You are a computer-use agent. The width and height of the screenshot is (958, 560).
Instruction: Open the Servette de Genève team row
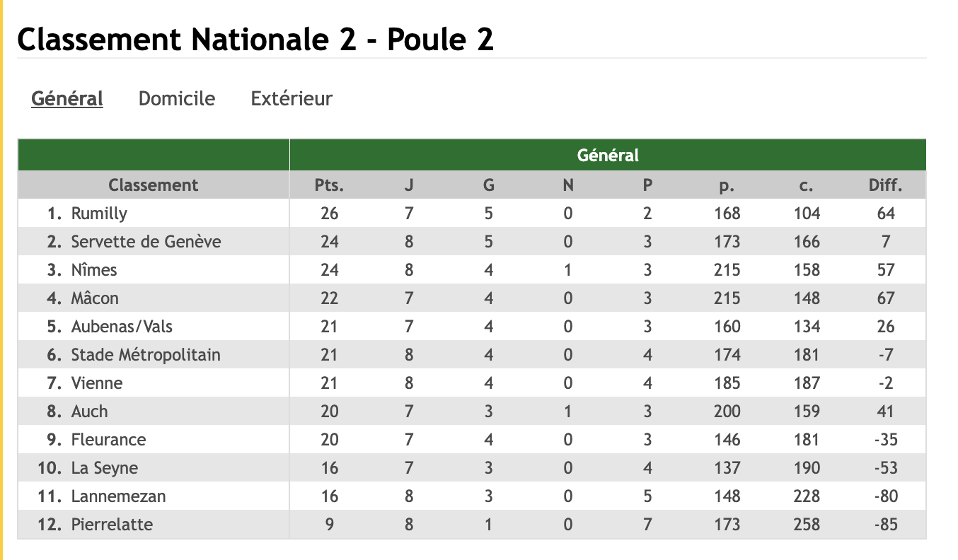146,242
